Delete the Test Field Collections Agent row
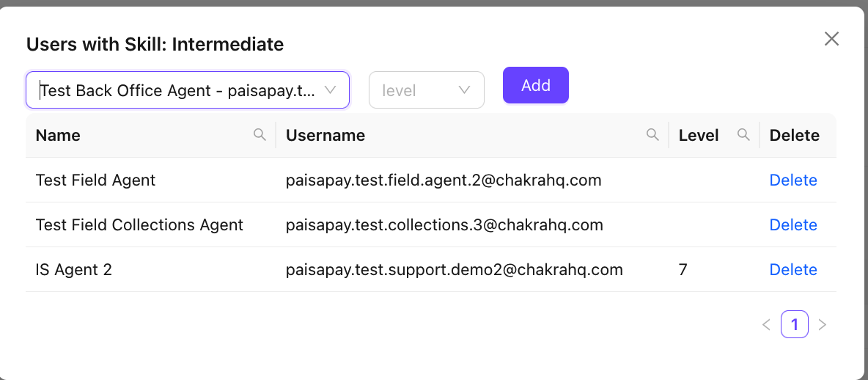 click(x=793, y=225)
